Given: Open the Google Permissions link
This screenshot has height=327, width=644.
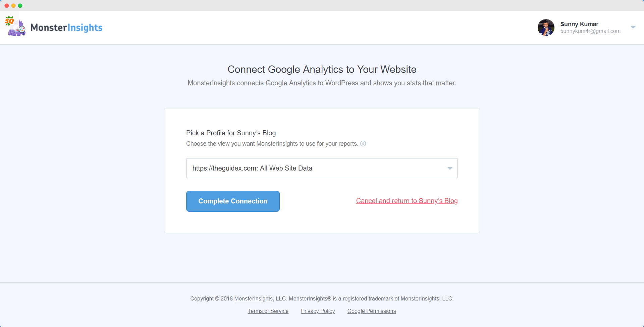Looking at the screenshot, I should coord(371,311).
